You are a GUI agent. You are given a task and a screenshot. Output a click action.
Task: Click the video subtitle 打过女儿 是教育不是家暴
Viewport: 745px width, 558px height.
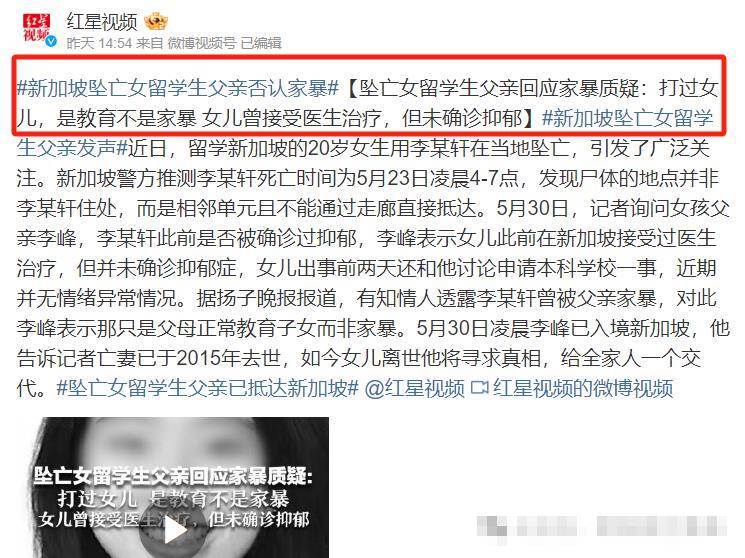[x=173, y=499]
